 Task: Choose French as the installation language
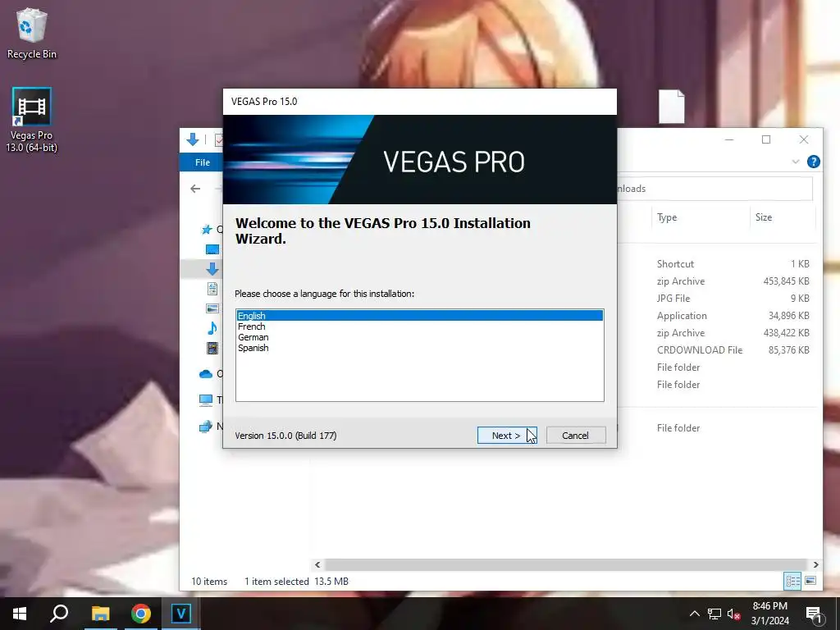click(419, 326)
